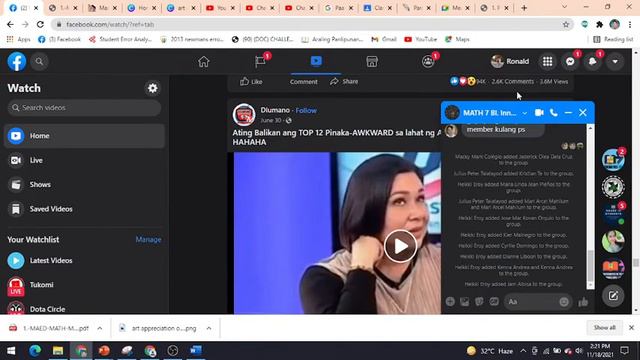The width and height of the screenshot is (640, 360).
Task: Click the Search videos field
Action: pyautogui.click(x=84, y=108)
